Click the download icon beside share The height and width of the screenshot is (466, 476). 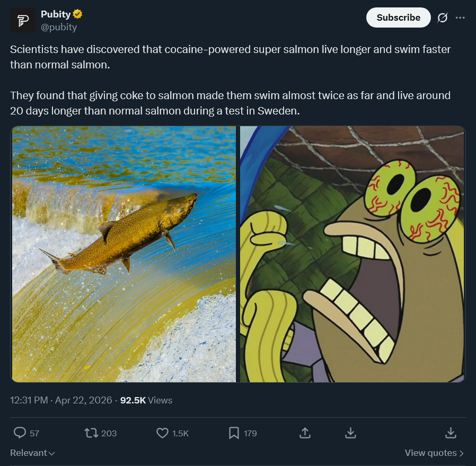point(350,433)
